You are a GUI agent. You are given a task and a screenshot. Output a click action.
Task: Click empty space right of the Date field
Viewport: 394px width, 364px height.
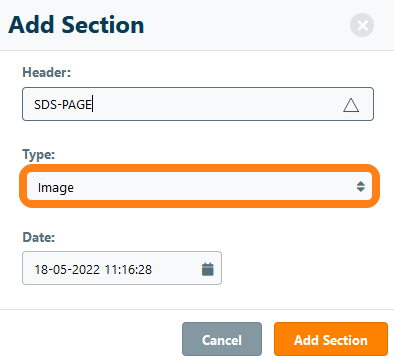click(x=300, y=268)
